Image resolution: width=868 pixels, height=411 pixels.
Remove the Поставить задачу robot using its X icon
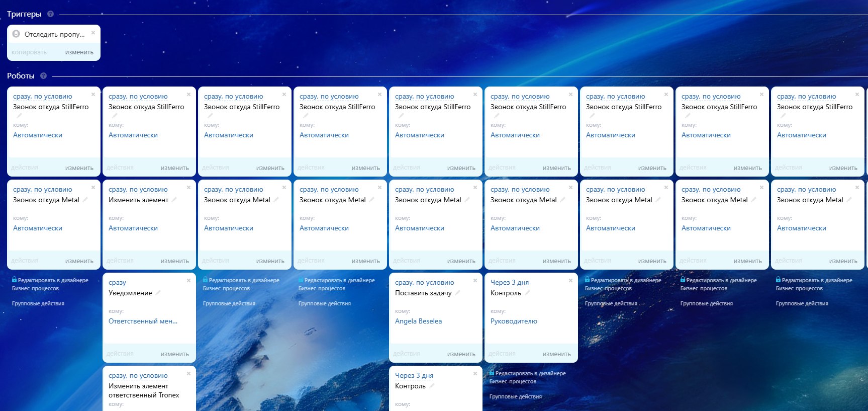pos(475,281)
